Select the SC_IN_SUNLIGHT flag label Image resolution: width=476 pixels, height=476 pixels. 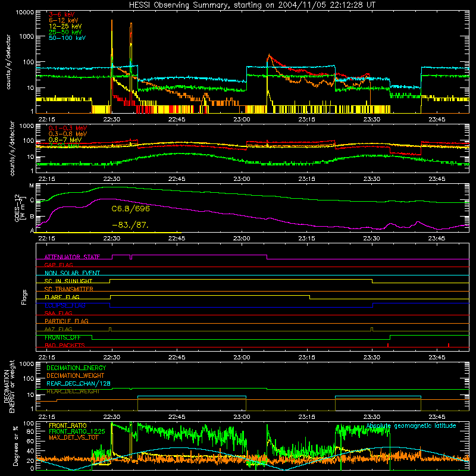coord(68,281)
